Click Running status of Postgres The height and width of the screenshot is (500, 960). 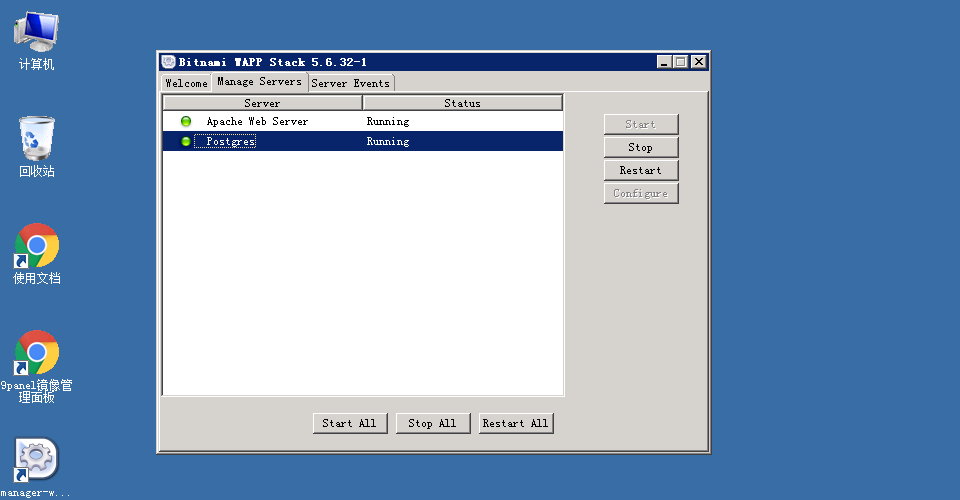(388, 141)
